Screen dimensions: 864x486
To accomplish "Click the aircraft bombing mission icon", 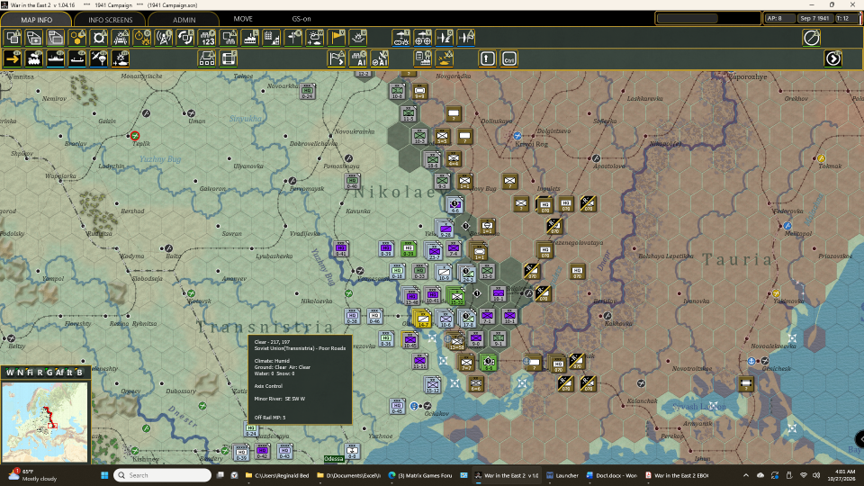I will [466, 37].
